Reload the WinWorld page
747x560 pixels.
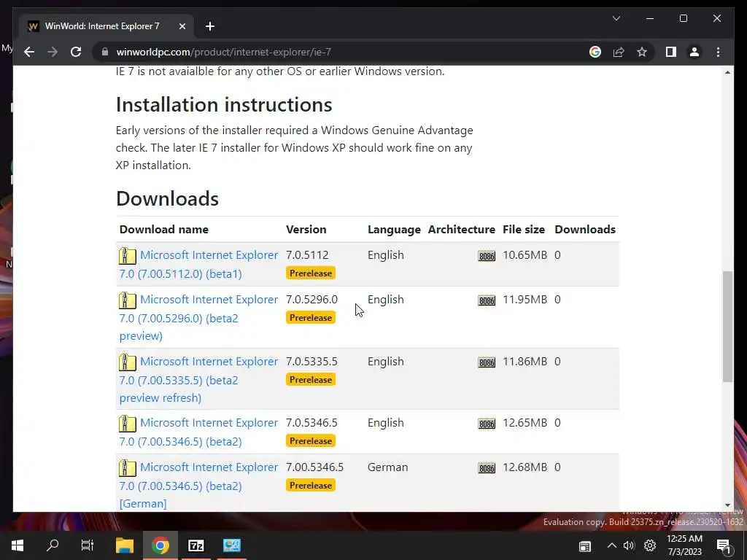(76, 52)
